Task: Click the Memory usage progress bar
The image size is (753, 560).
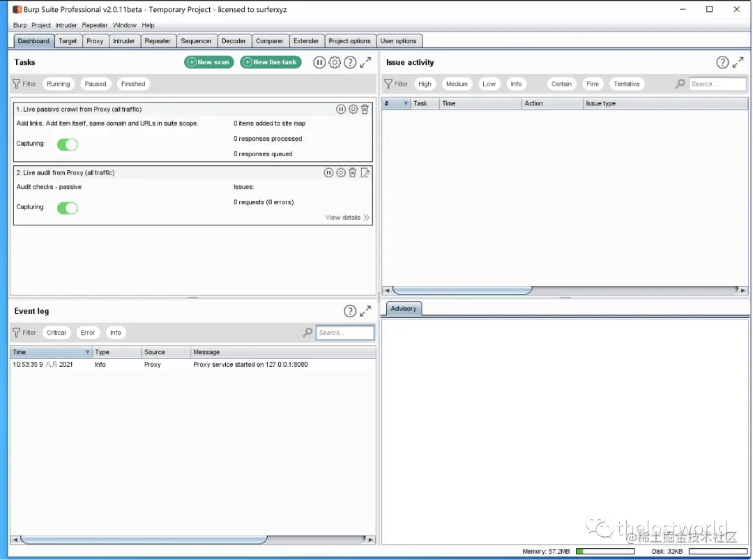Action: tap(605, 552)
